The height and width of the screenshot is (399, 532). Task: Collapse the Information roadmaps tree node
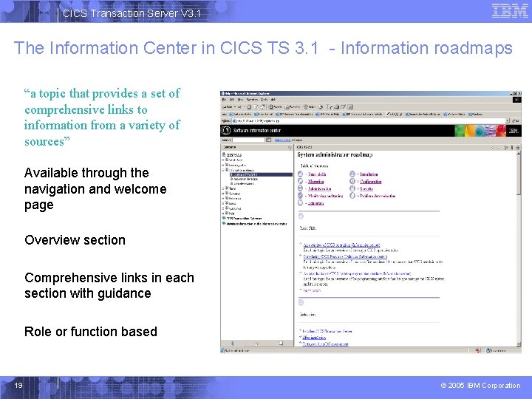223,170
